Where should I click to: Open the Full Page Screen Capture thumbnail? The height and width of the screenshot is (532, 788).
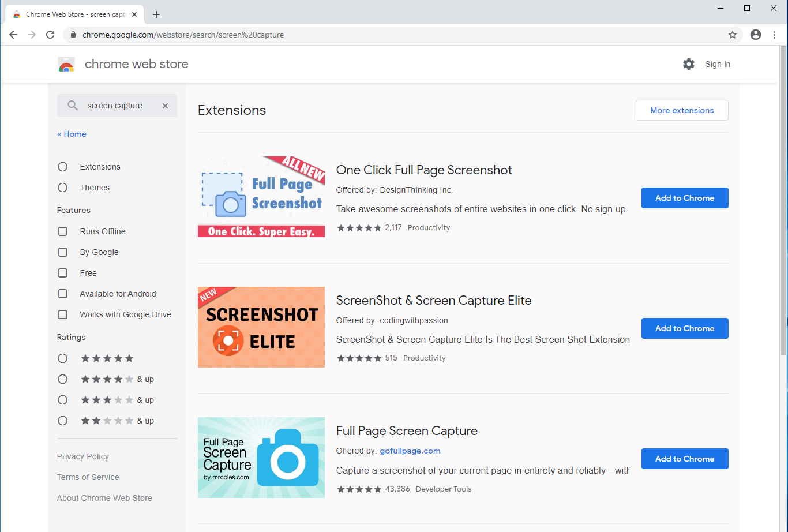pyautogui.click(x=261, y=458)
